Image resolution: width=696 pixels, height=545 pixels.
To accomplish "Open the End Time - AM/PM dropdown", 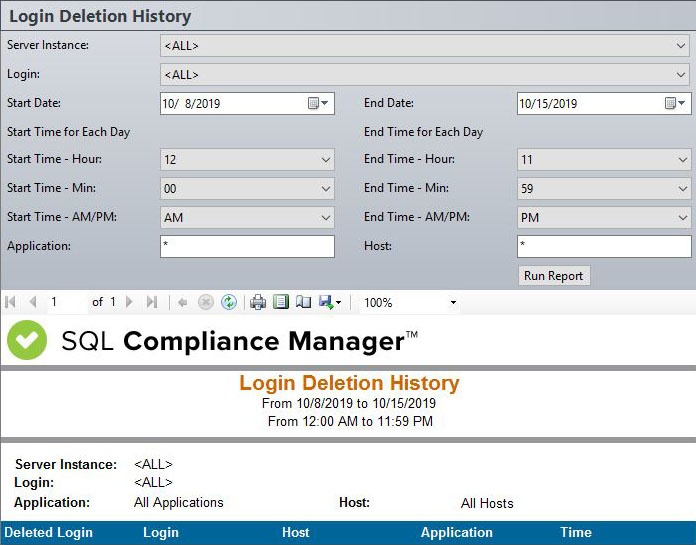I will (683, 218).
